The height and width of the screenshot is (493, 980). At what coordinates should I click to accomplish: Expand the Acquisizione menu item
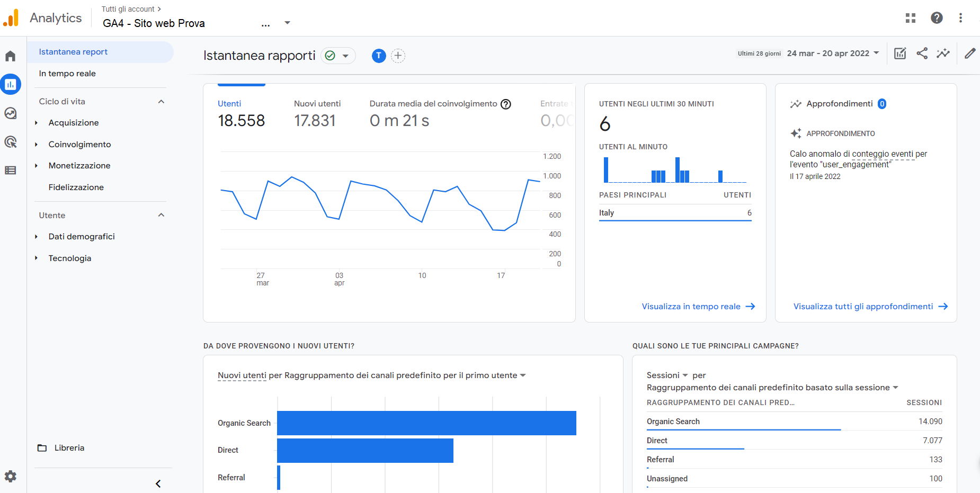(74, 123)
